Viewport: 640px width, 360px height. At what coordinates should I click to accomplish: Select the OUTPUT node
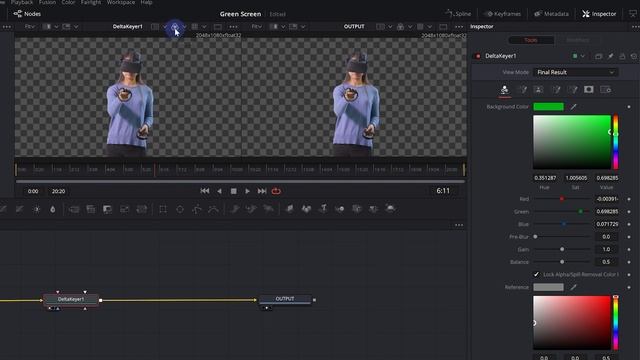tap(285, 299)
